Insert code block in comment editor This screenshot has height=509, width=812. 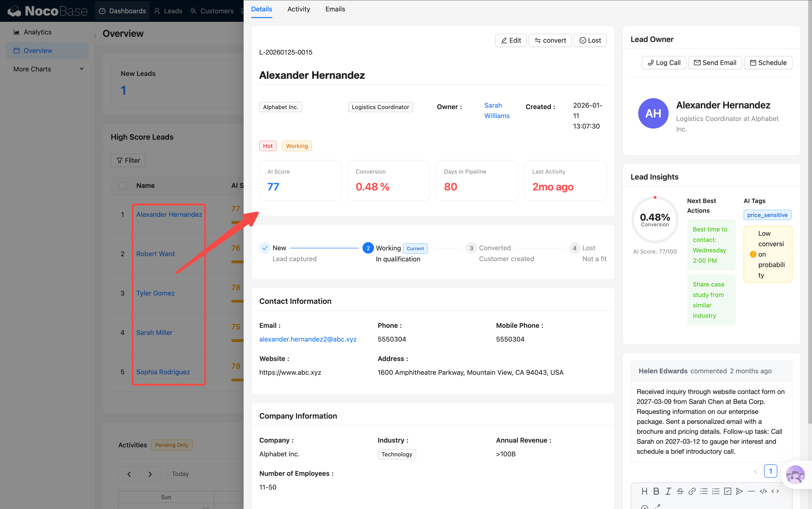pos(763,491)
